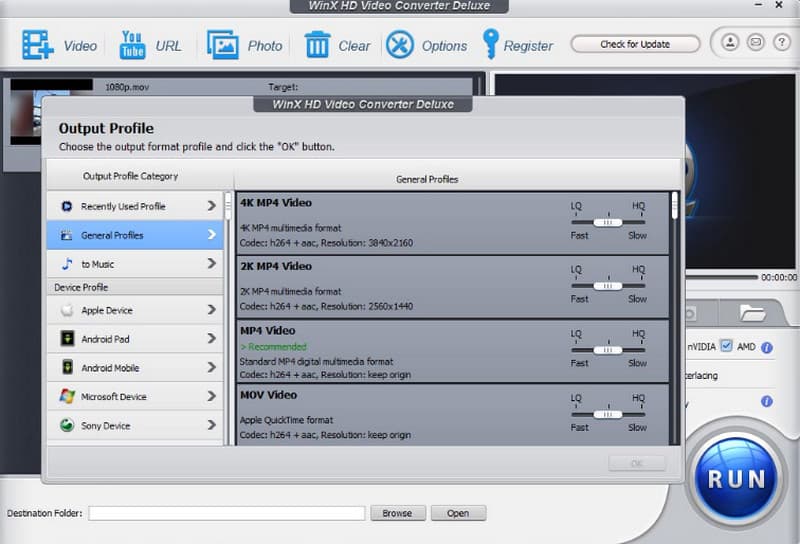This screenshot has height=544, width=800.
Task: Click the Register toolbar label
Action: [528, 46]
